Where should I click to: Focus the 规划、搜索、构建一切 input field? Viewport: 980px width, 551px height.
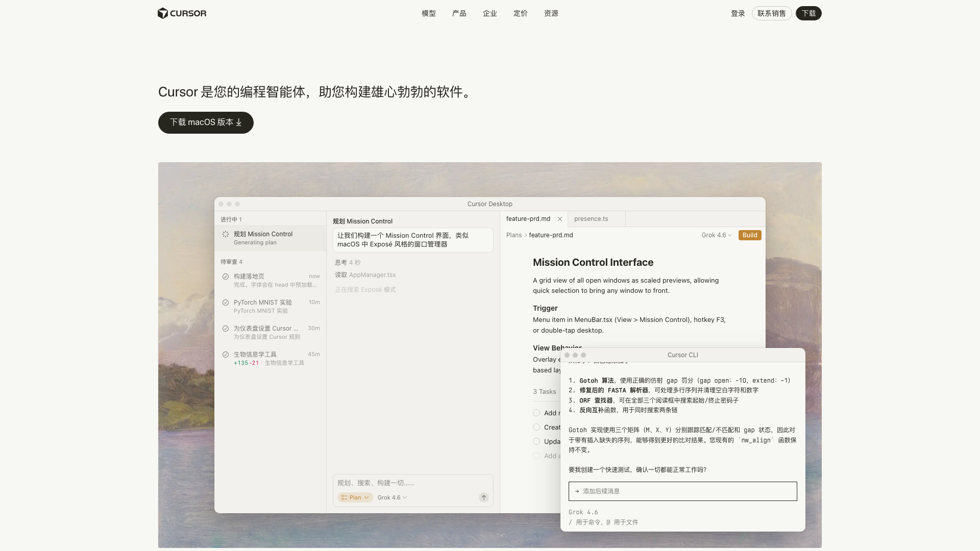413,483
